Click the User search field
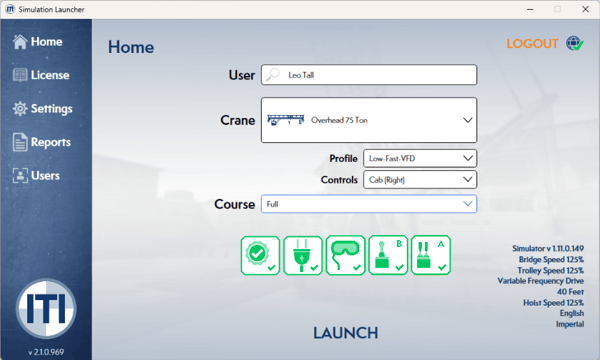The width and height of the screenshot is (600, 360). pos(369,75)
